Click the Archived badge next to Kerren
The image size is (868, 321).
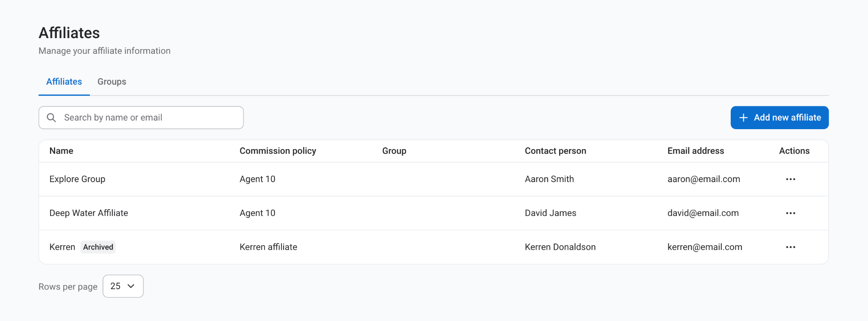(x=98, y=247)
